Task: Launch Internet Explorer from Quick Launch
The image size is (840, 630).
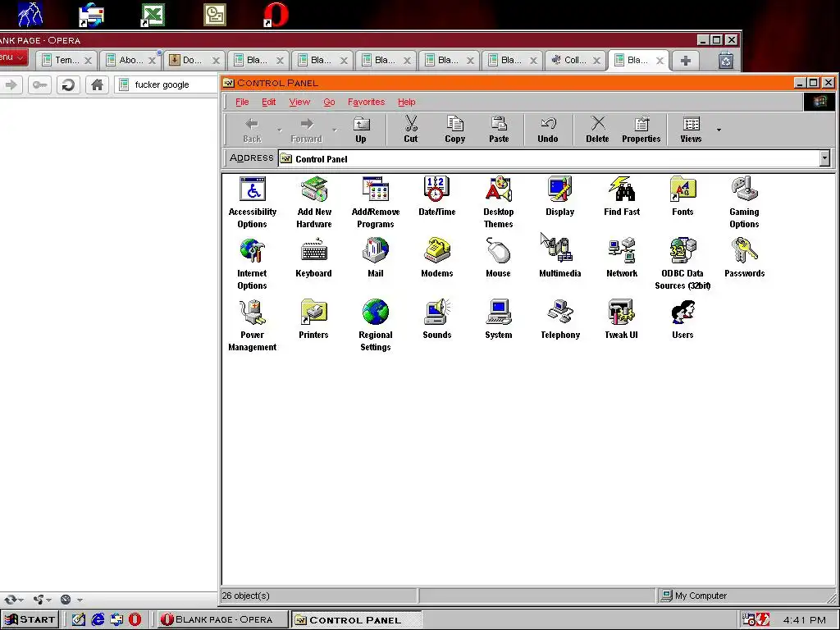Action: [x=98, y=619]
